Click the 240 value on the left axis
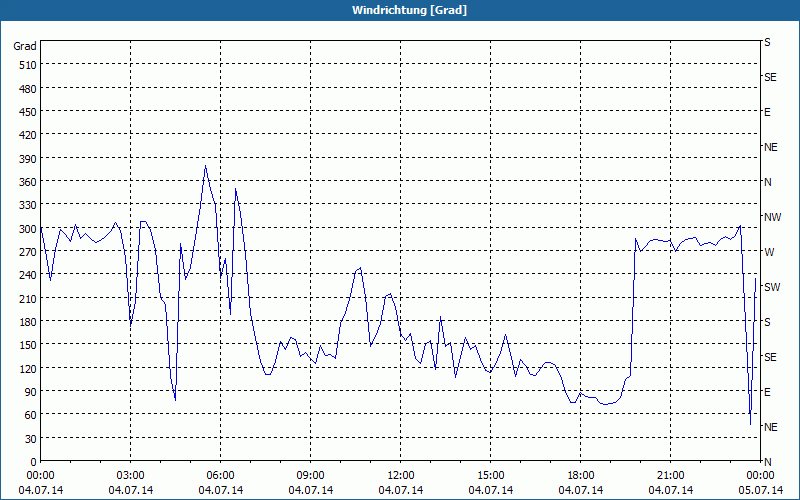 (x=28, y=276)
